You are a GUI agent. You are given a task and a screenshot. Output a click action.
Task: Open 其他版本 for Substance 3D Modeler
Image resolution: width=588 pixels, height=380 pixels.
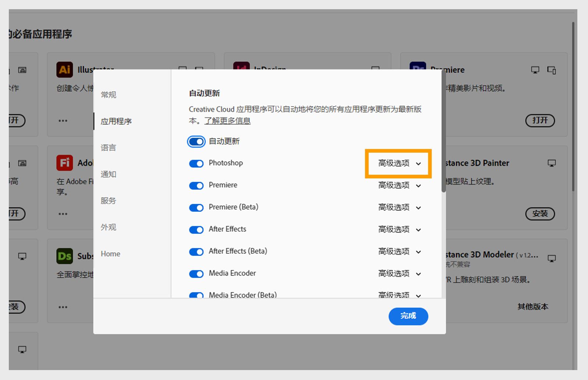tap(533, 307)
